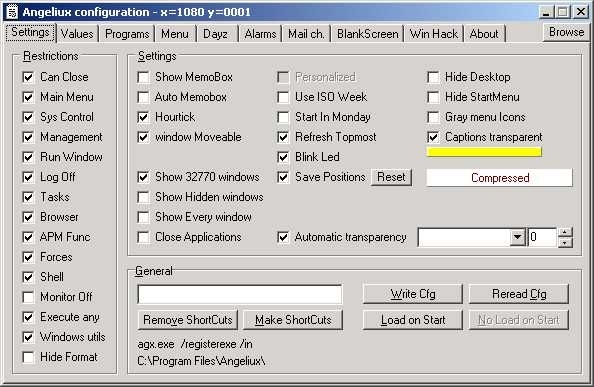Toggle Execute any checkbox

[x=28, y=317]
